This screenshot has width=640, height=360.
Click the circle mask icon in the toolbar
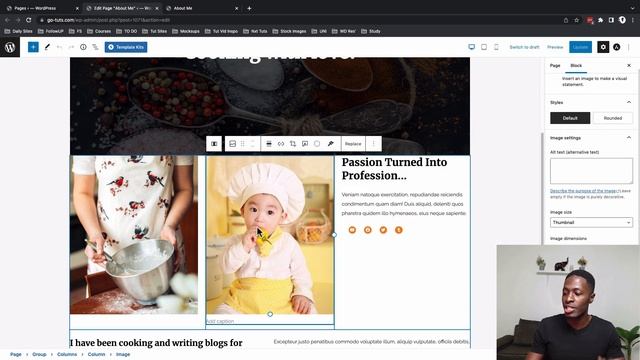[x=317, y=144]
